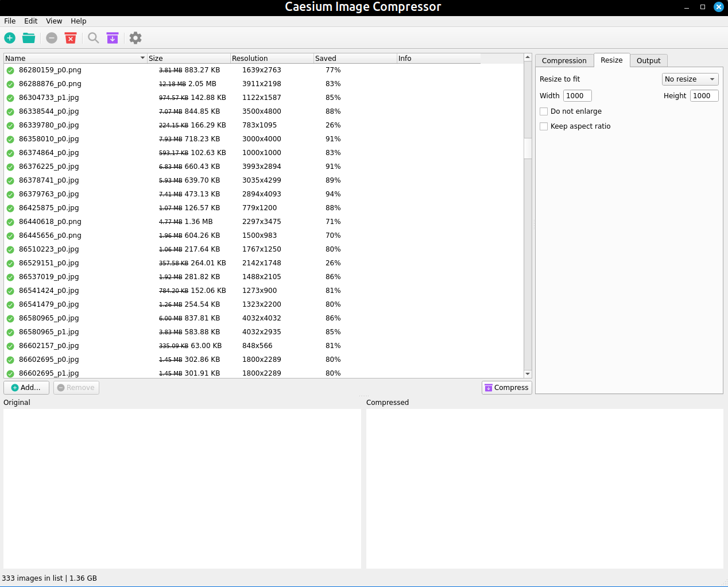Click the status icon of 86376225_p0.jpg

point(10,167)
